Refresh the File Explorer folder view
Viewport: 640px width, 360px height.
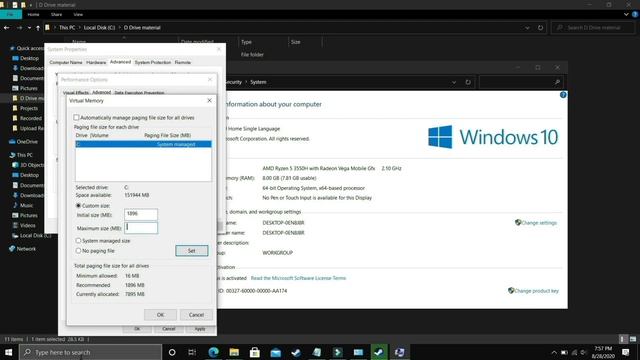540,28
